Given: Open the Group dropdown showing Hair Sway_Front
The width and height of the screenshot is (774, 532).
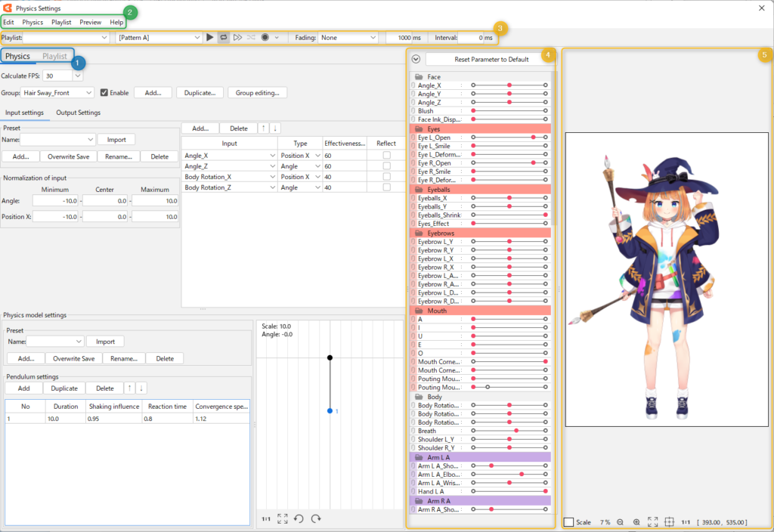Looking at the screenshot, I should [58, 92].
